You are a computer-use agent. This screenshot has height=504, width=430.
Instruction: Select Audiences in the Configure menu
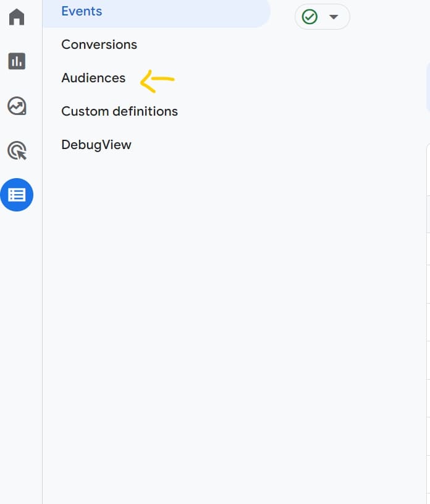[x=93, y=78]
